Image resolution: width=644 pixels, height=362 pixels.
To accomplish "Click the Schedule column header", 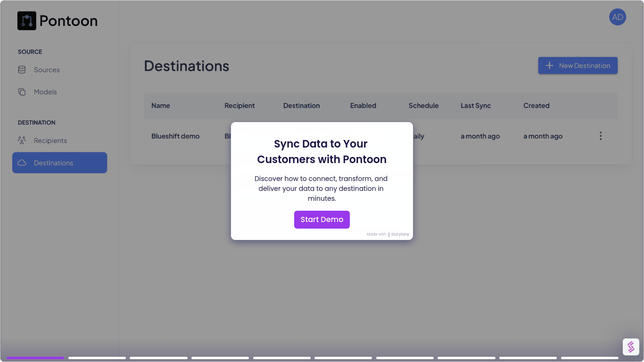I will 423,106.
